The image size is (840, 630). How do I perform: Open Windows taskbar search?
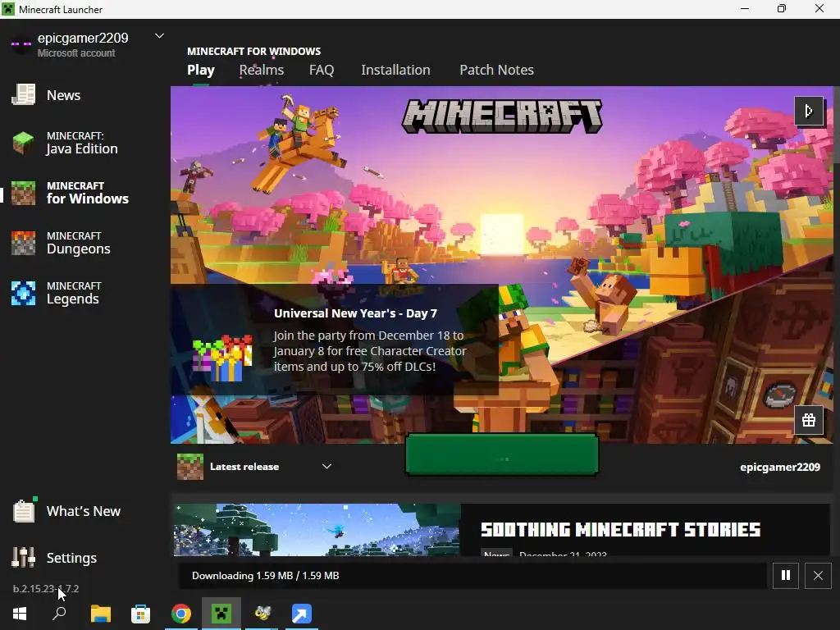59,614
